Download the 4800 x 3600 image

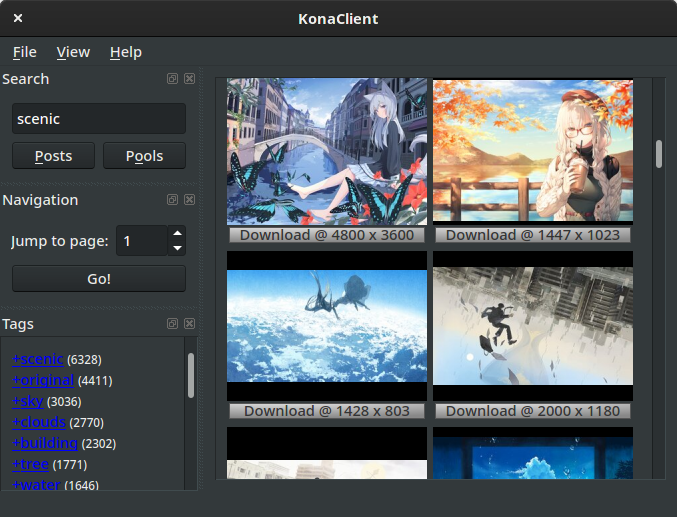327,235
